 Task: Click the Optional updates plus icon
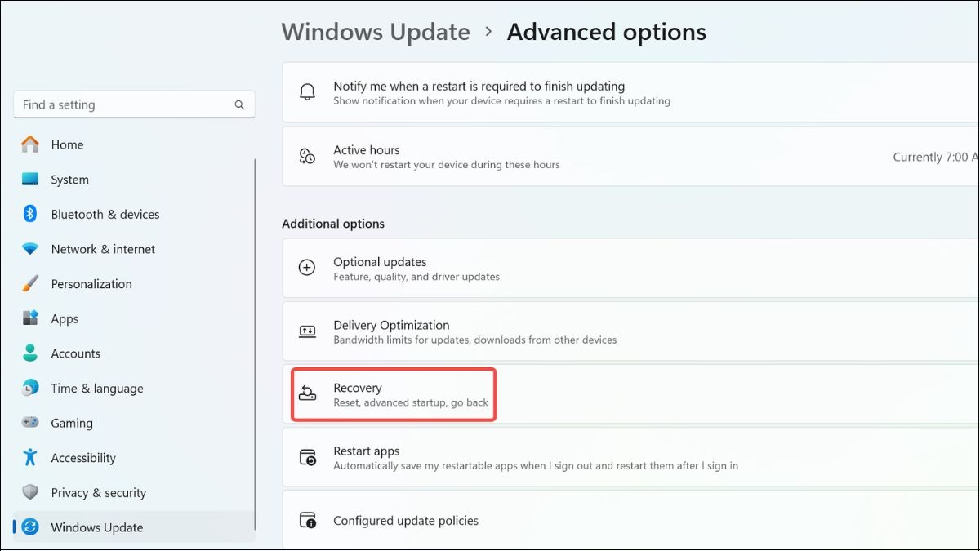click(307, 268)
